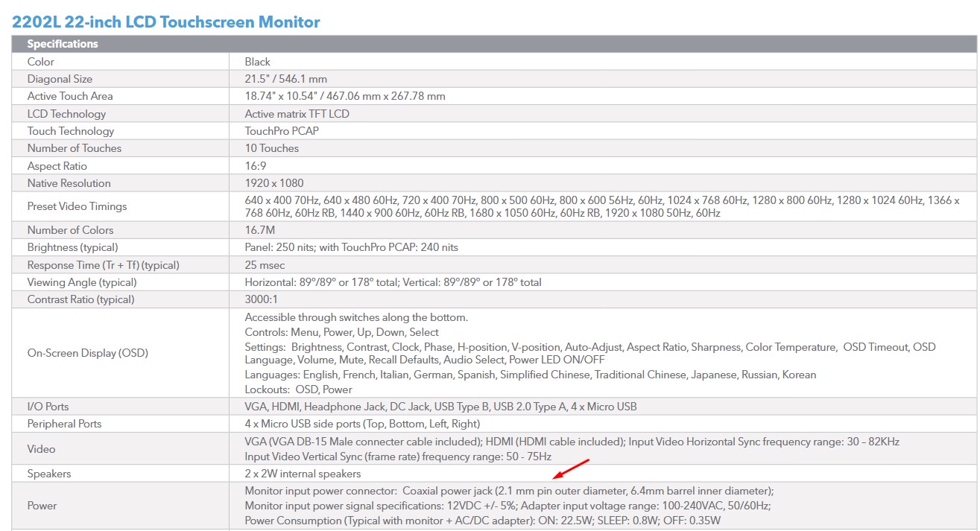
Task: Click 'Input Video Vertical Sync' frequency line
Action: pyautogui.click(x=399, y=457)
